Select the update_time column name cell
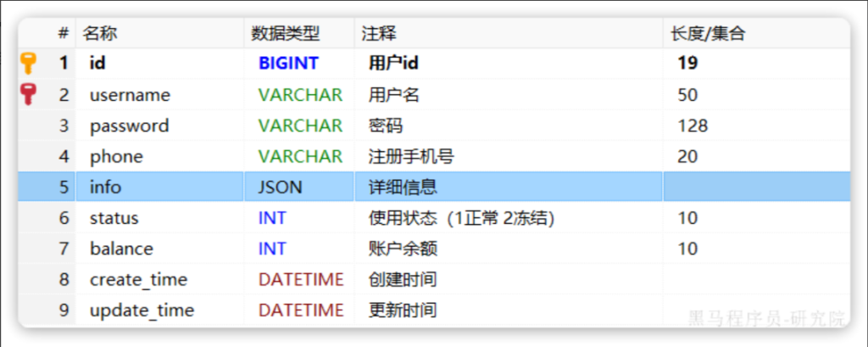This screenshot has height=347, width=868. coord(142,311)
